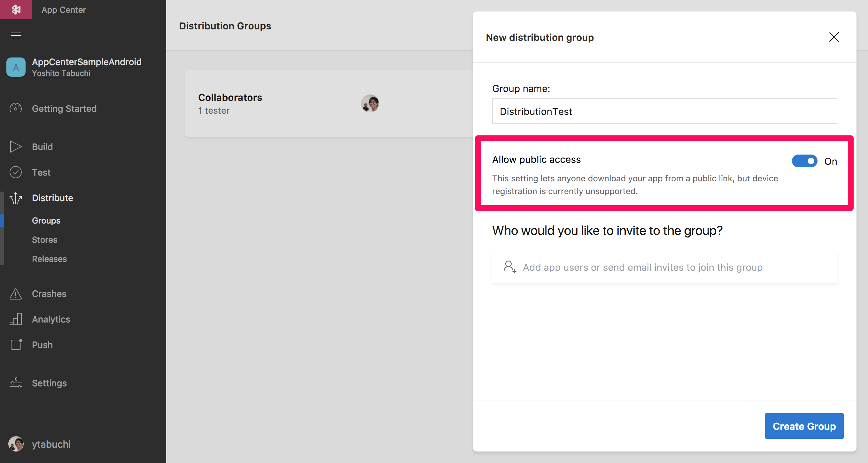
Task: Click the AppCenterSampleAndroid app avatar icon
Action: [16, 67]
